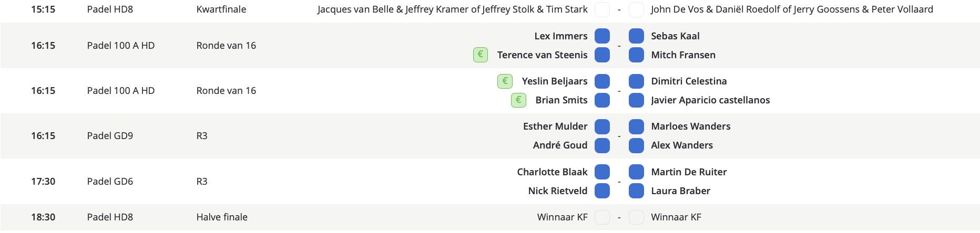The width and height of the screenshot is (980, 233).
Task: Click the blue score box next to Nick Rietveld
Action: (602, 190)
